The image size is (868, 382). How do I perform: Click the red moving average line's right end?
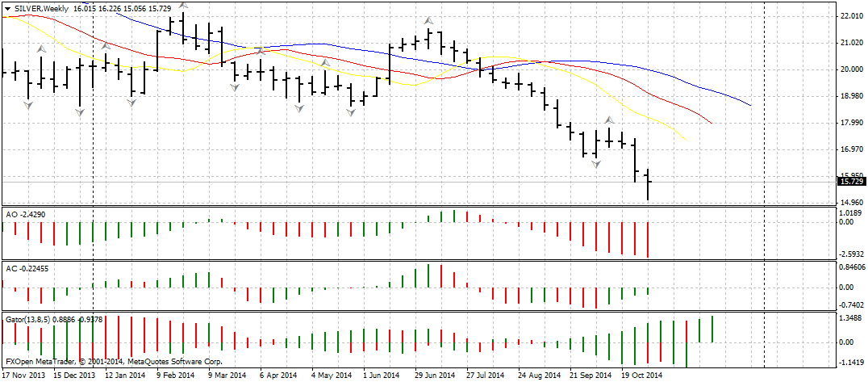click(711, 123)
